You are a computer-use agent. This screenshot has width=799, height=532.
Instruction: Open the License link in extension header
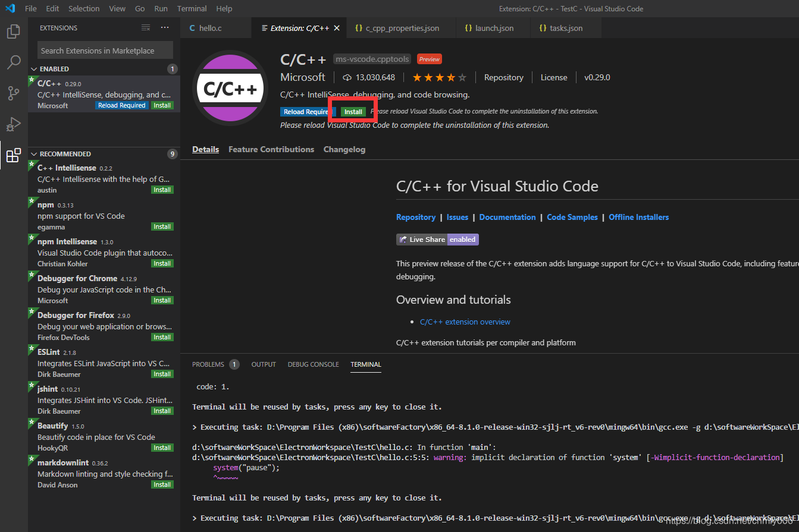554,77
